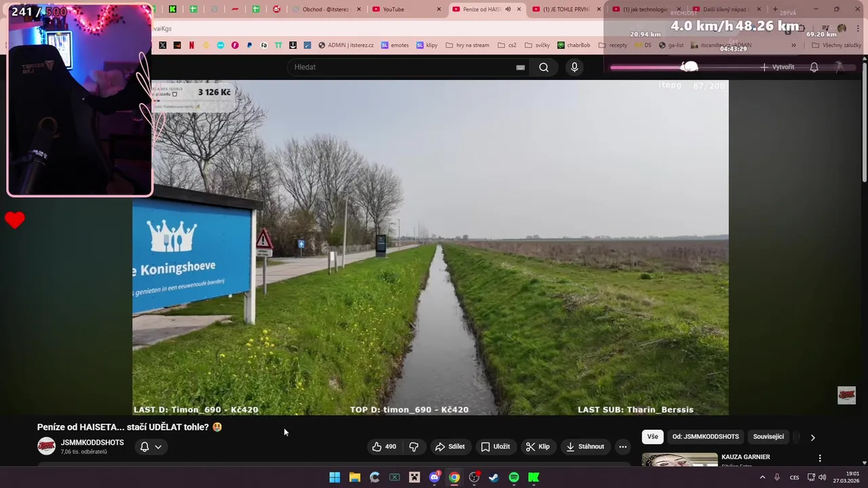Click the YouTube search magnifier button
The image size is (868, 488).
coord(544,67)
